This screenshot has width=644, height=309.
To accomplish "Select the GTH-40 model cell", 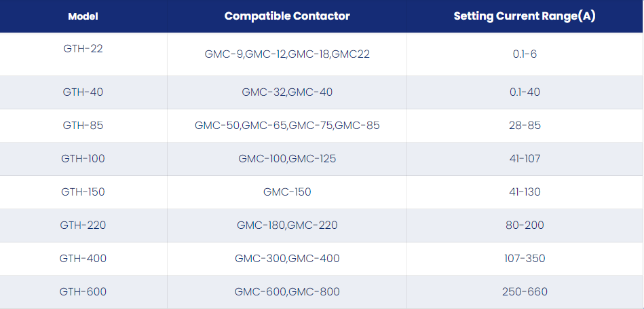I will (x=83, y=92).
